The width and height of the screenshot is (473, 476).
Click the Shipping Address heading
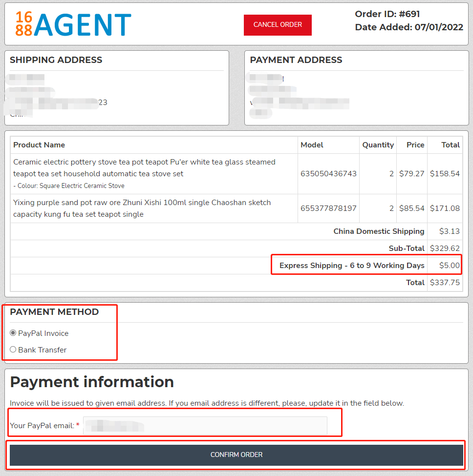click(x=56, y=60)
